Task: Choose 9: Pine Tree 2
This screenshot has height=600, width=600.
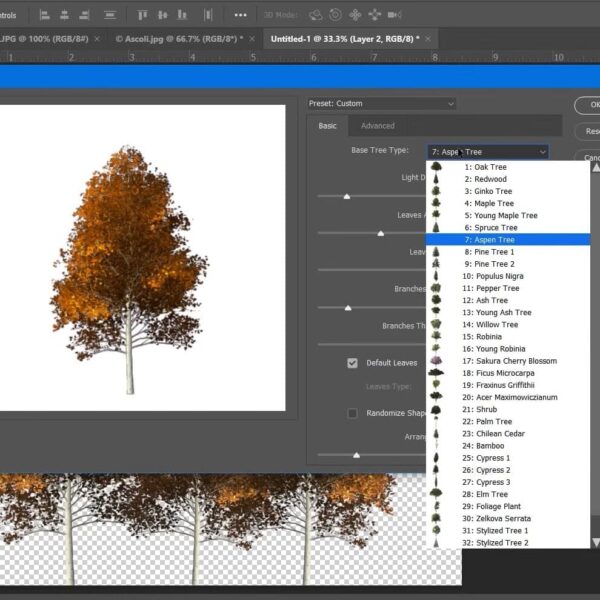Action: 508,264
